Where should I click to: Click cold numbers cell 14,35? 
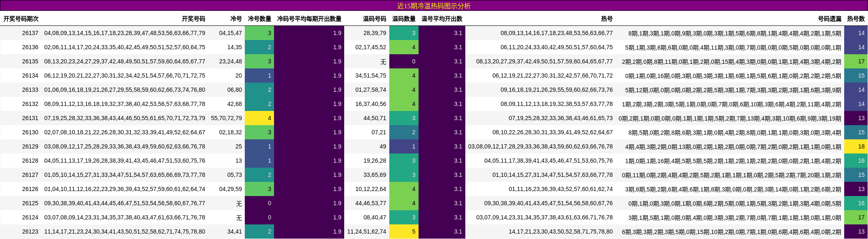(x=234, y=47)
